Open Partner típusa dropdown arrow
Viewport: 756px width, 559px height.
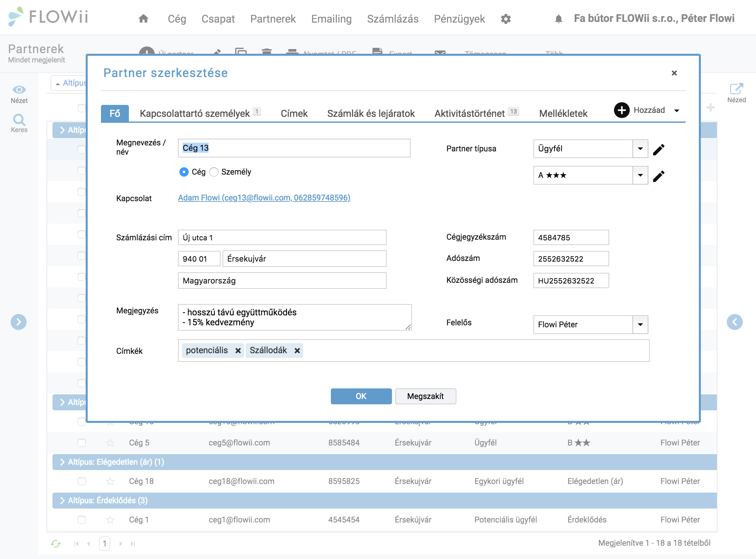click(640, 149)
